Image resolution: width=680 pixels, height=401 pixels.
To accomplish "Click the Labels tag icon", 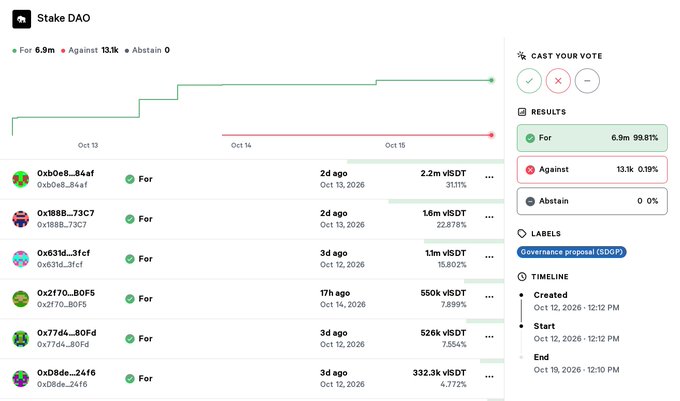I will coord(522,234).
